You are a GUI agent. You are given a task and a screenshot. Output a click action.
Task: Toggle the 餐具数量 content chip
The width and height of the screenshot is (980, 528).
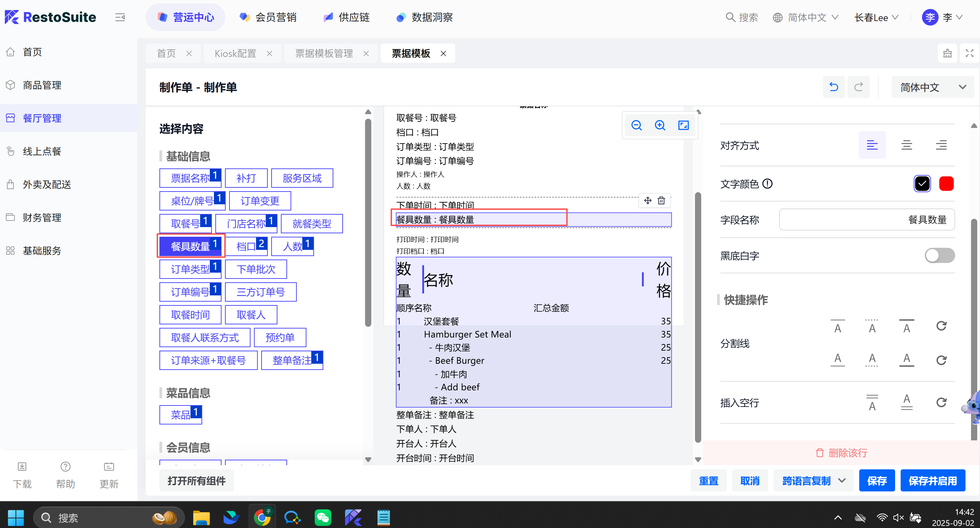click(x=190, y=246)
